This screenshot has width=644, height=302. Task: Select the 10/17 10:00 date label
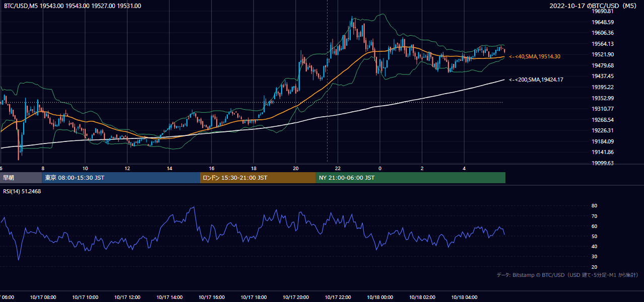point(85,297)
